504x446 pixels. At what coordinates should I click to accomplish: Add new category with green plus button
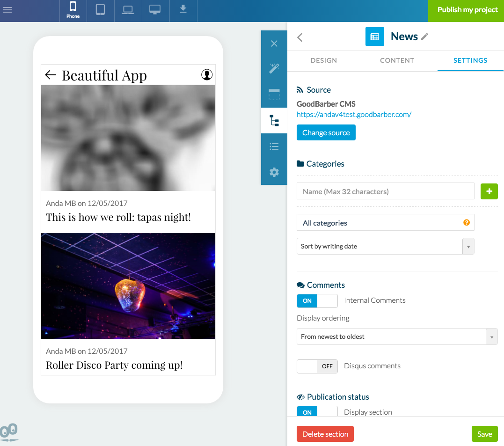[489, 191]
